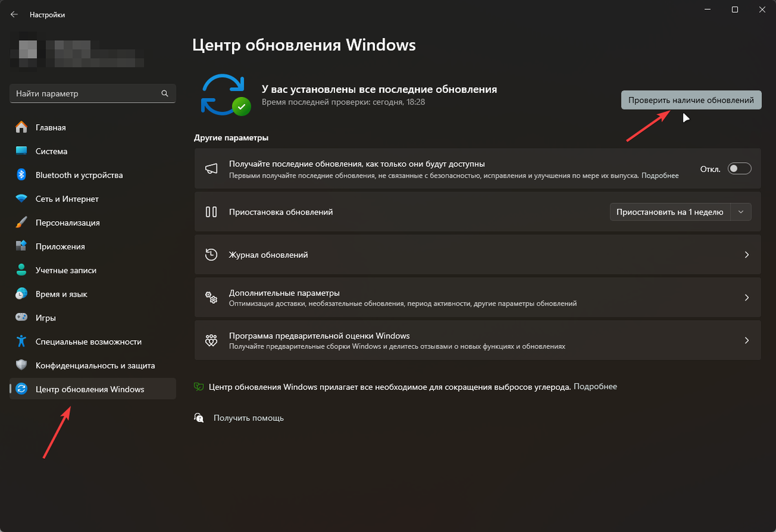Click the Специальные возможности accessibility icon
Screen dimensions: 776x532
tap(21, 341)
